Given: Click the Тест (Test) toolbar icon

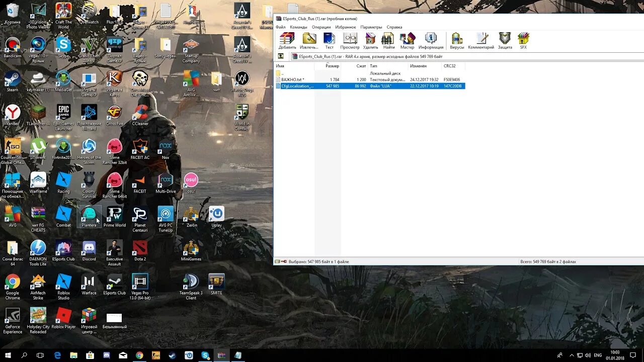Looking at the screenshot, I should coord(329,41).
